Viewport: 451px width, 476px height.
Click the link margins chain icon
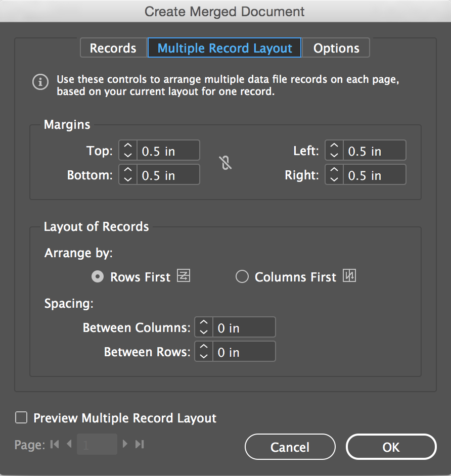[x=225, y=163]
